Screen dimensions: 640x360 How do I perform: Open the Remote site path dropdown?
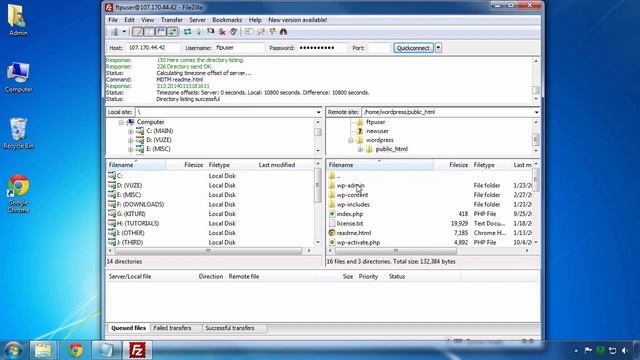point(536,112)
